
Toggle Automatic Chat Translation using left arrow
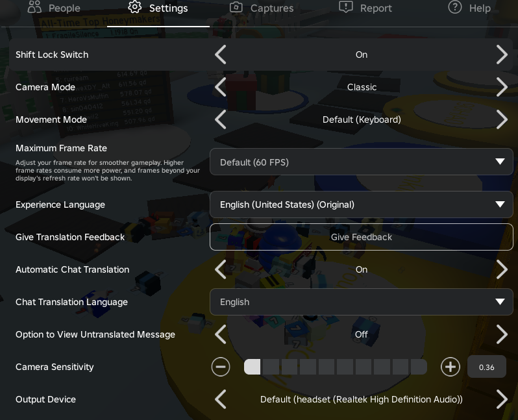(221, 269)
